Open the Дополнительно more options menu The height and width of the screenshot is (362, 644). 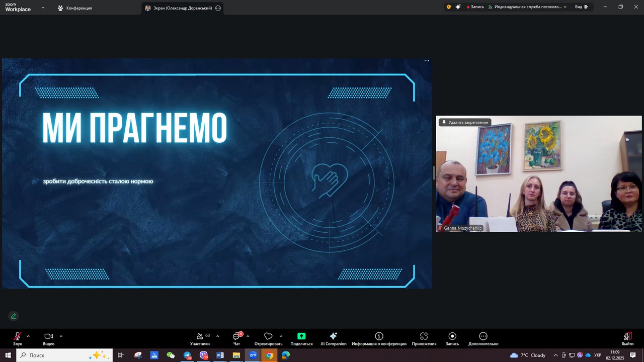click(x=483, y=337)
